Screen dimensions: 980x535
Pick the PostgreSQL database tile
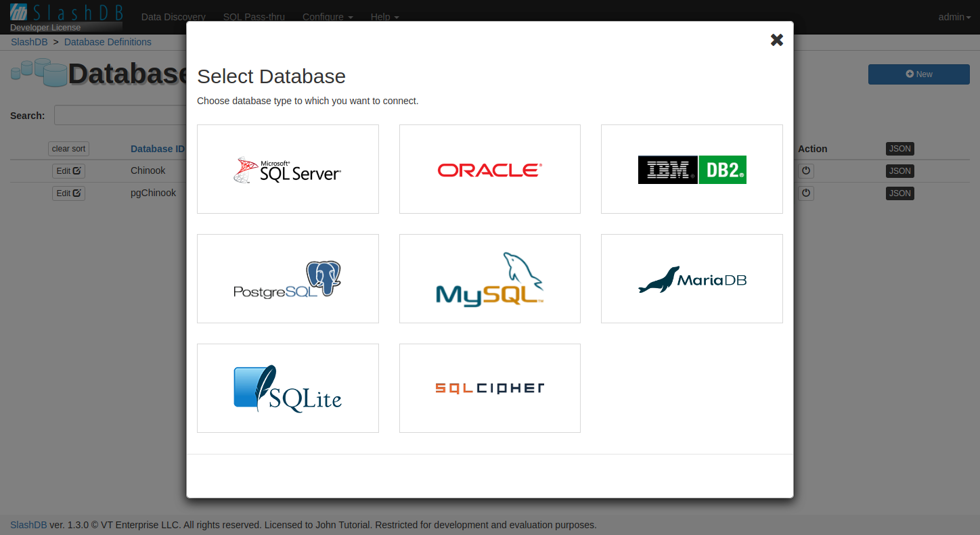pos(288,279)
